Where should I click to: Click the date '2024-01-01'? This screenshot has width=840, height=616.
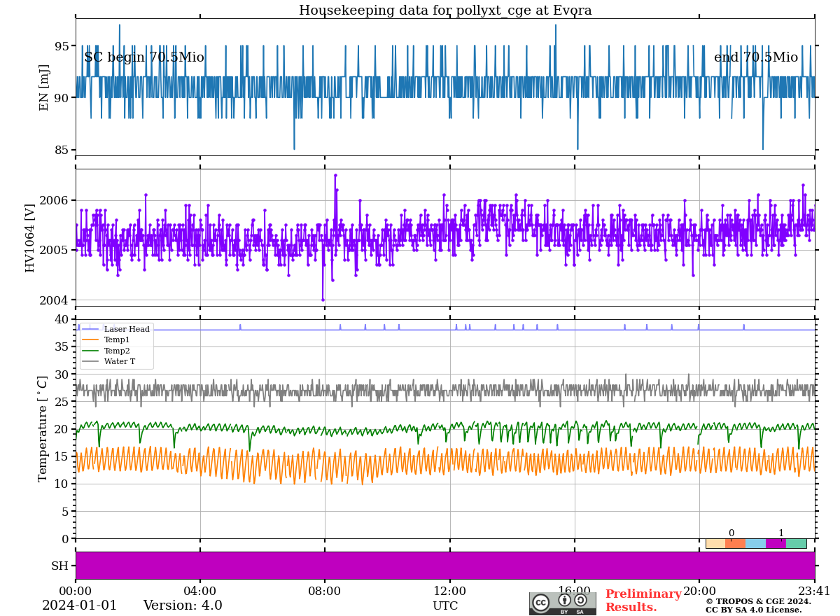[x=80, y=605]
